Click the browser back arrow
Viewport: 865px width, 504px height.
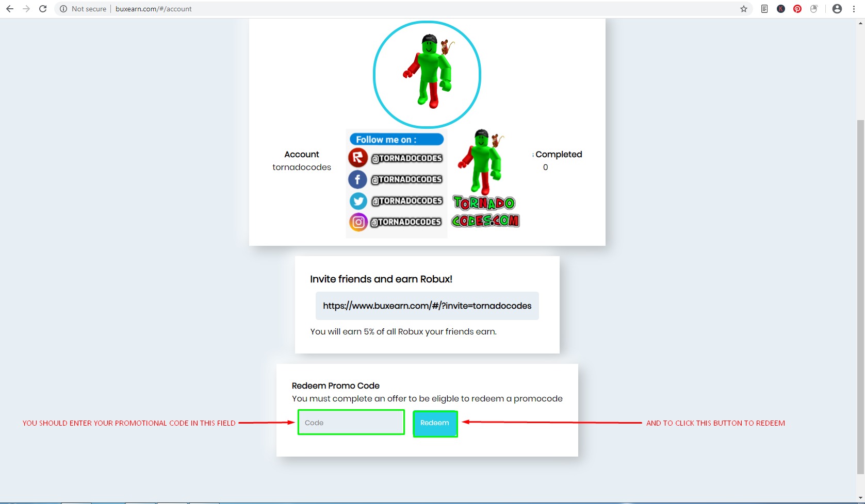coord(10,9)
